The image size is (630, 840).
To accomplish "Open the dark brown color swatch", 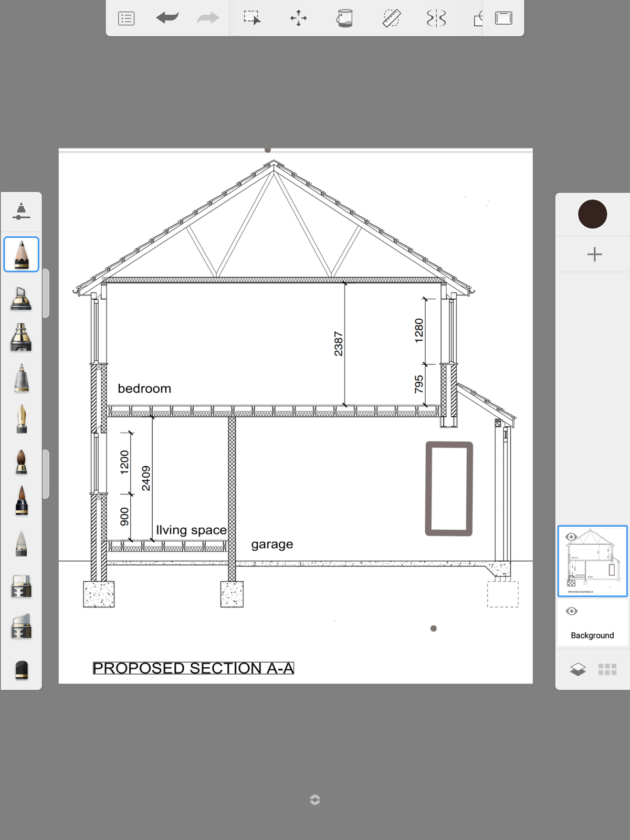I will tap(592, 214).
